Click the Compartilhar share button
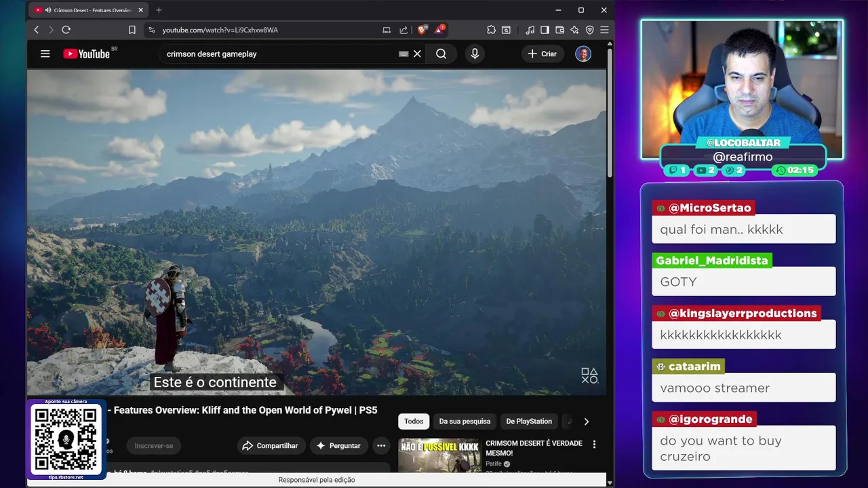Viewport: 868px width, 488px height. [x=270, y=445]
